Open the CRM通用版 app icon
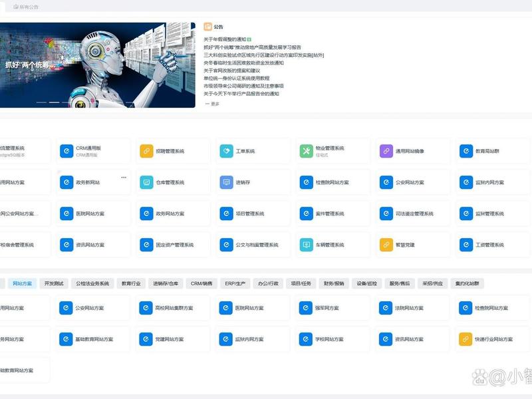 coord(66,151)
